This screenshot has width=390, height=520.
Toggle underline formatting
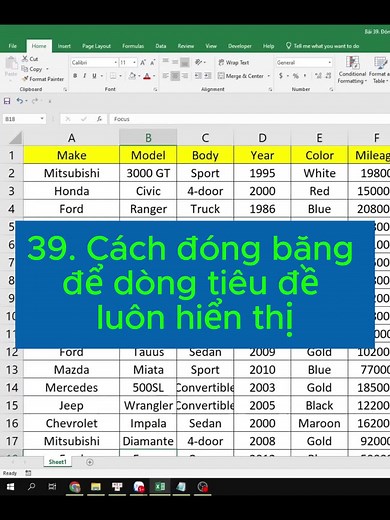coord(94,76)
